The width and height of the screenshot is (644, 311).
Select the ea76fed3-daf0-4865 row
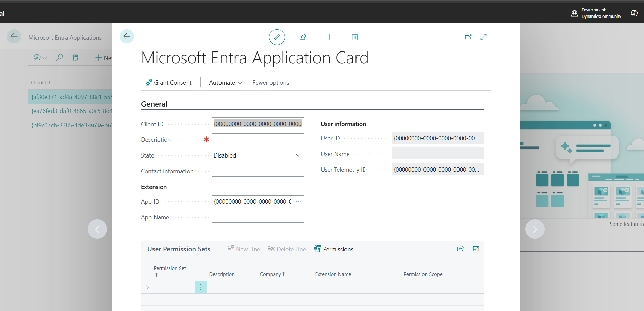70,111
